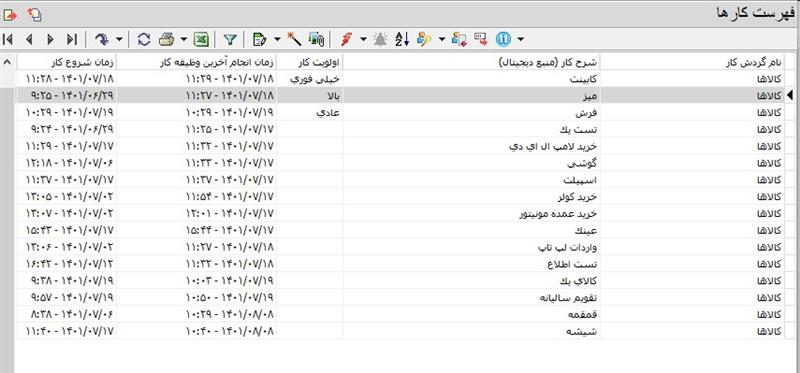Open dropdown beside blue curved arrow
Screen dimensions: 800x373
(119, 39)
